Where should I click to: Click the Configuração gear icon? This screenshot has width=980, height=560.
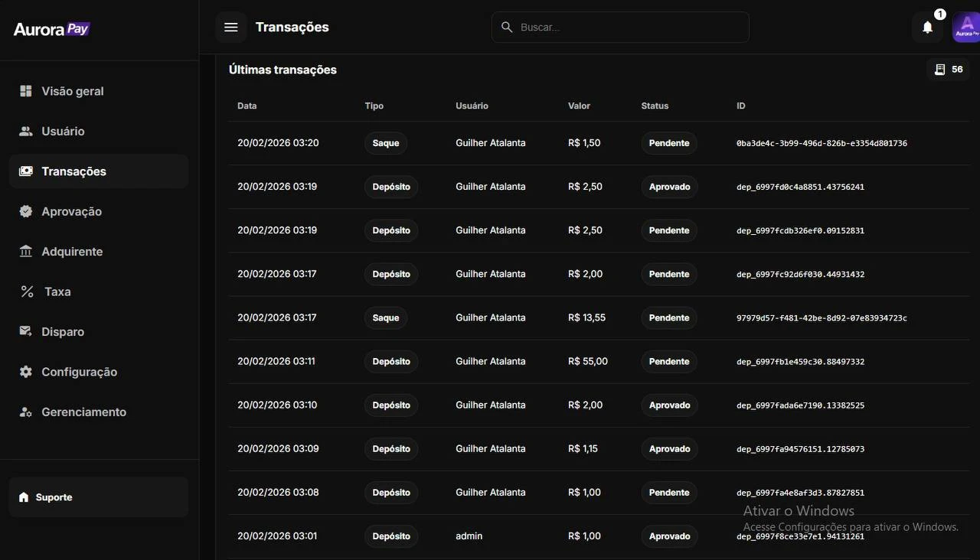(26, 372)
